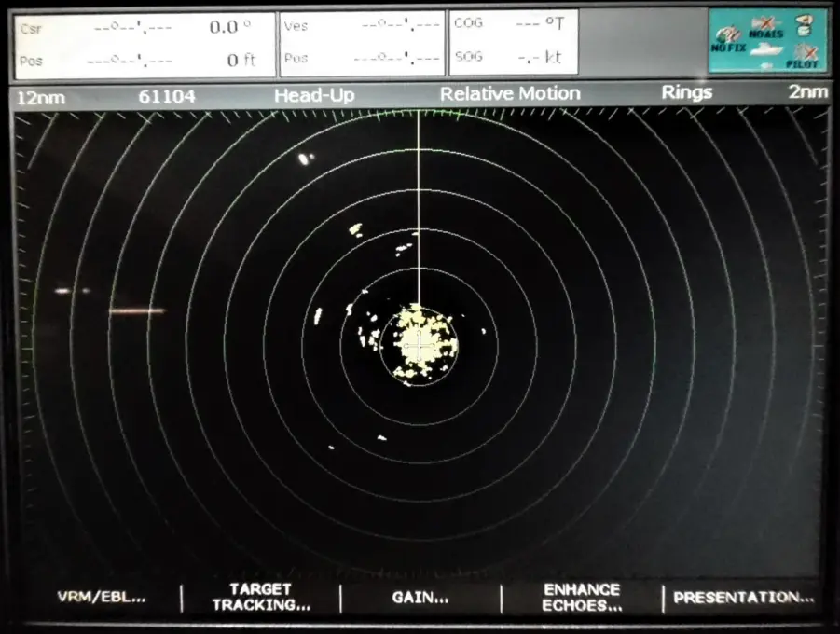Select the Relative Motion mode label
Image resolution: width=840 pixels, height=634 pixels.
click(x=510, y=94)
